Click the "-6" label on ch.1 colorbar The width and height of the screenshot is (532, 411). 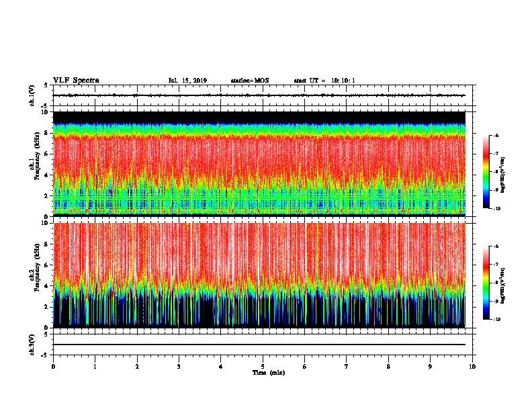click(x=496, y=136)
